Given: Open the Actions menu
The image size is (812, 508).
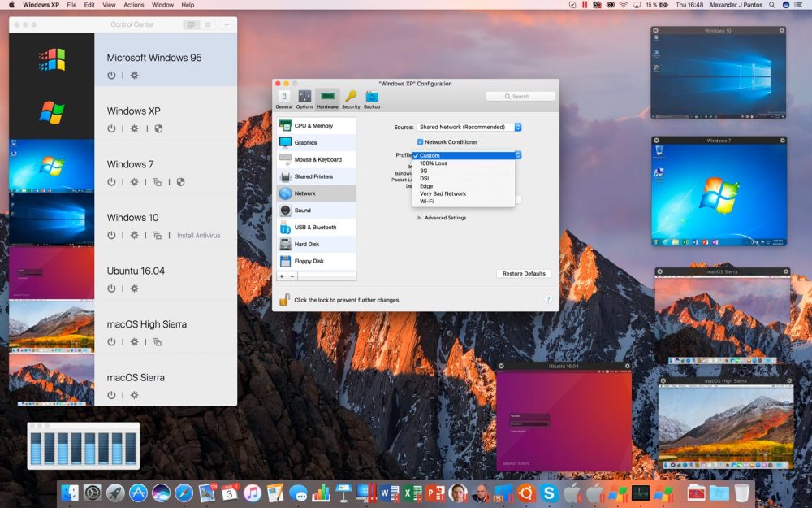Looking at the screenshot, I should point(134,5).
